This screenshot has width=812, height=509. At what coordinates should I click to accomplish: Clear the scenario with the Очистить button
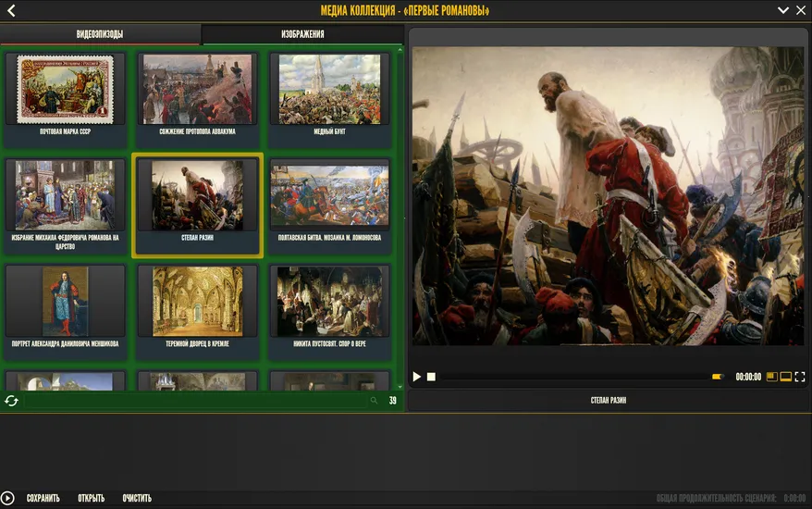click(x=137, y=499)
